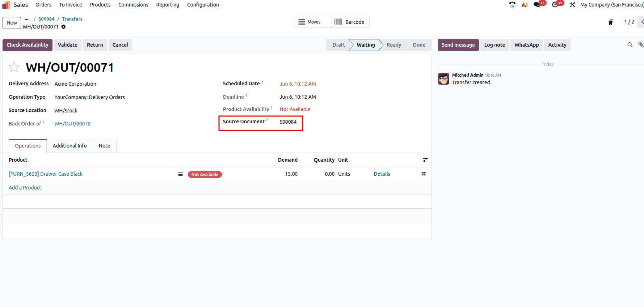Open the Moves smart button
Viewport: 644px width, 307px height.
tap(313, 22)
